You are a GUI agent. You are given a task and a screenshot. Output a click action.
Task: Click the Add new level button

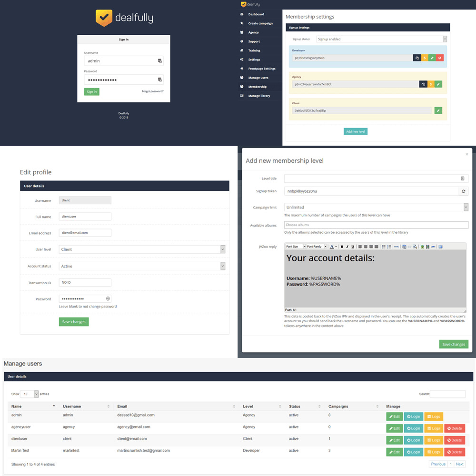356,131
